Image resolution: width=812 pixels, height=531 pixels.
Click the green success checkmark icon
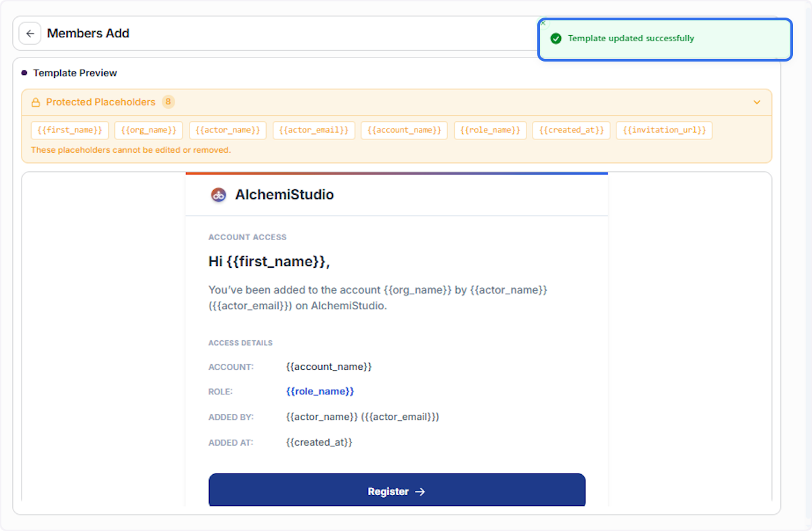pos(556,39)
